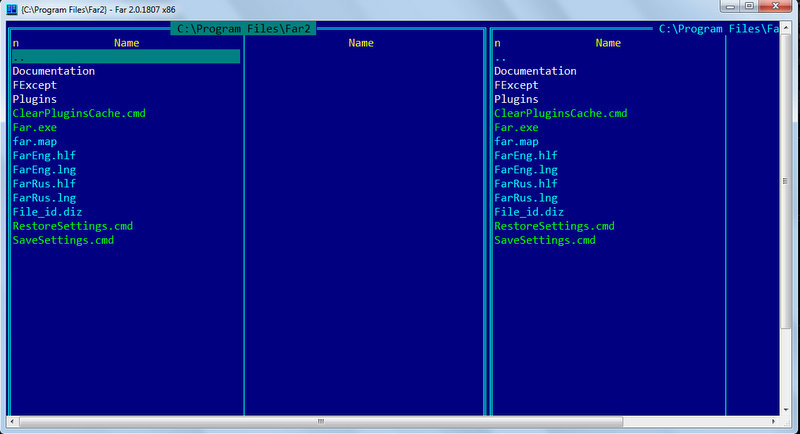
Task: Click the horizontal scrollbar right arrow
Action: [x=773, y=421]
